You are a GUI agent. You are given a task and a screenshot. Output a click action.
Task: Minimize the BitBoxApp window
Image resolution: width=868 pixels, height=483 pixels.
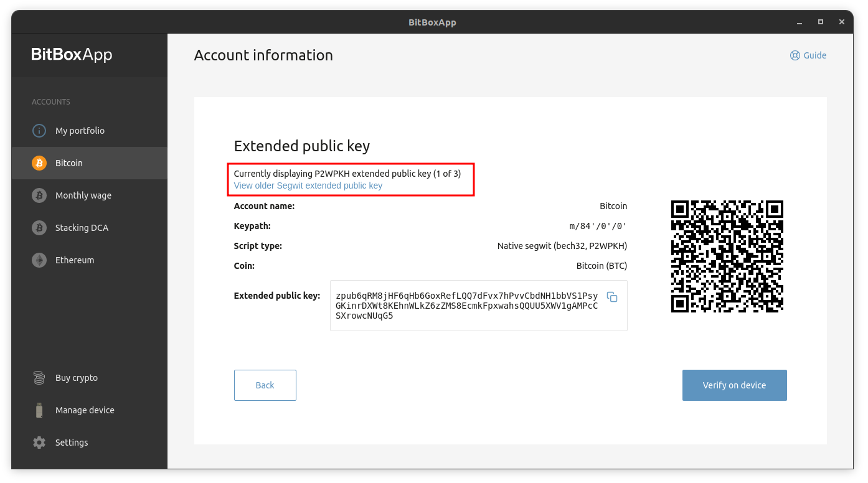coord(800,22)
